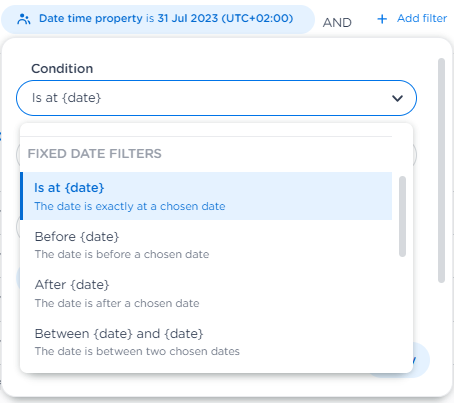This screenshot has width=454, height=403.
Task: Click the people icon in the filter chip
Action: coord(24,19)
